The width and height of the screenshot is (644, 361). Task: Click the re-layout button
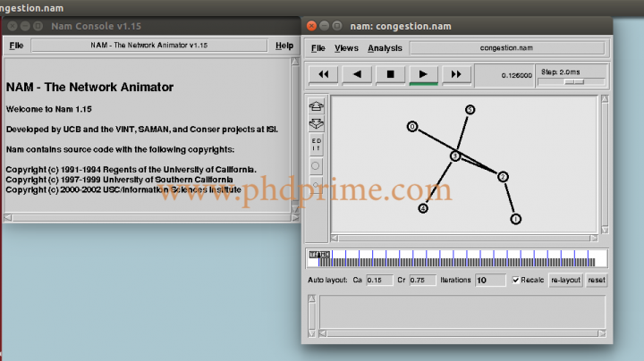[x=565, y=280]
